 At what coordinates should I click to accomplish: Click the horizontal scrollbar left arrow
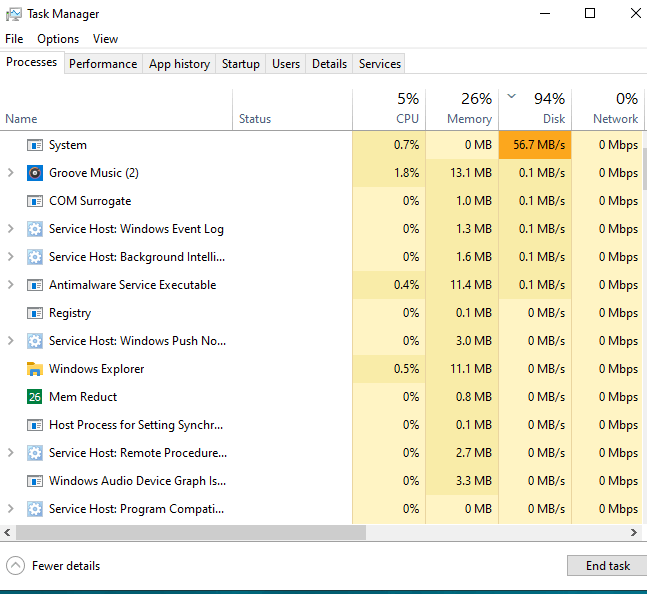[7, 533]
